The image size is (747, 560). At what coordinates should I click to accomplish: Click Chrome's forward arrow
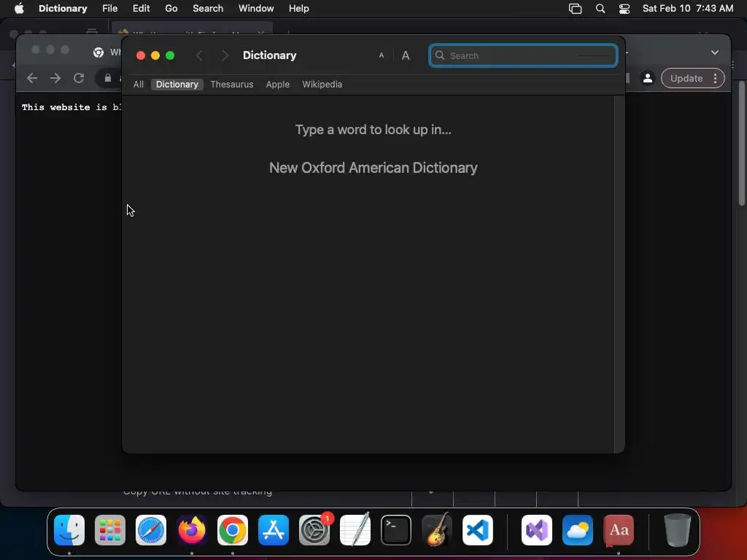55,78
